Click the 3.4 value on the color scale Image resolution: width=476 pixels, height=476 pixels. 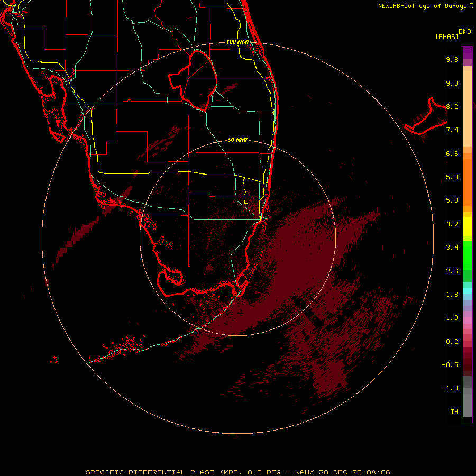[x=452, y=248]
